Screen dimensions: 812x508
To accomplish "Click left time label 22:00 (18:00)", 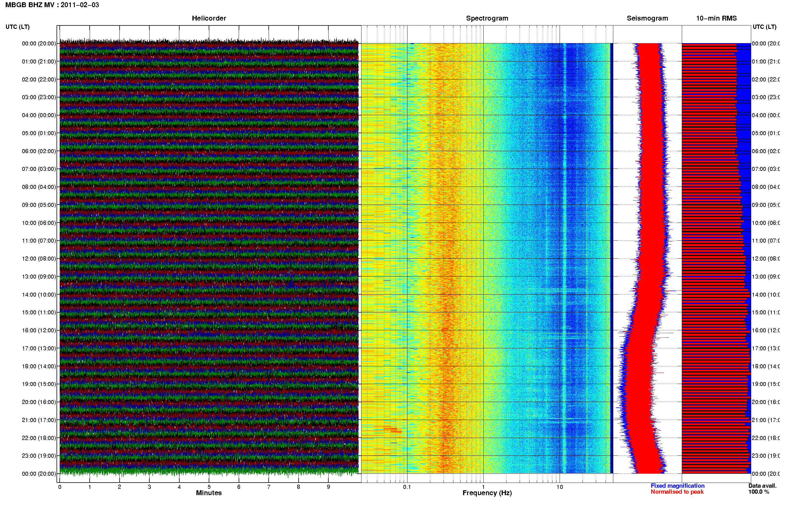I will point(39,438).
